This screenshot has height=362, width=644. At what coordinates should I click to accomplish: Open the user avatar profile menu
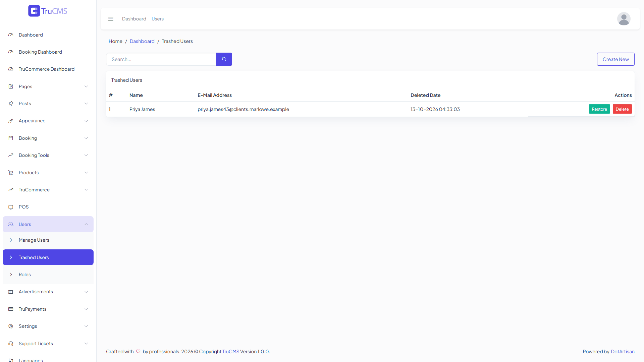click(624, 19)
